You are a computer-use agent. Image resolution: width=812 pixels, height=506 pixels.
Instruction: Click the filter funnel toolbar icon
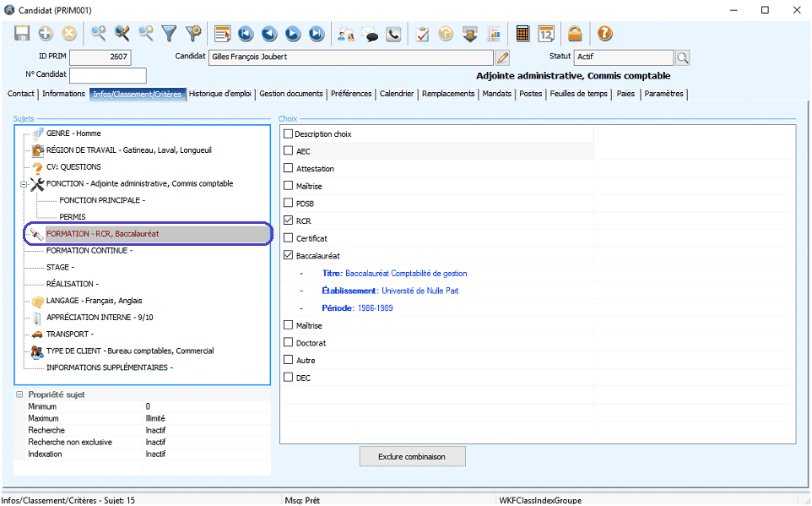pos(170,34)
